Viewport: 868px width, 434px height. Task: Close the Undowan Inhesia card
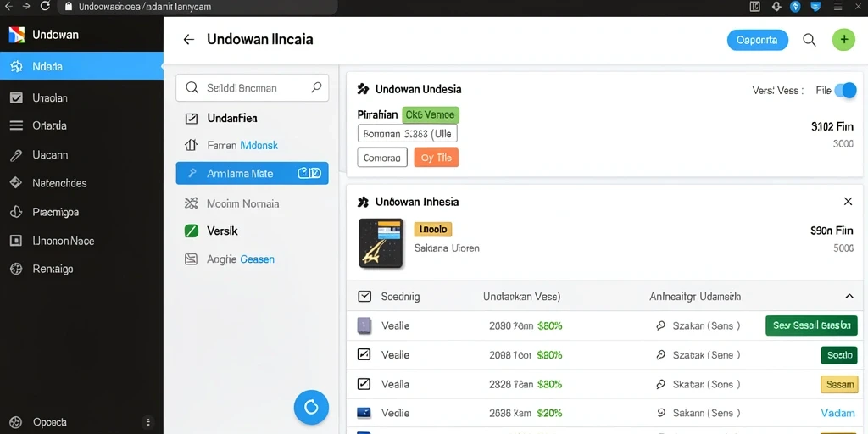click(848, 202)
